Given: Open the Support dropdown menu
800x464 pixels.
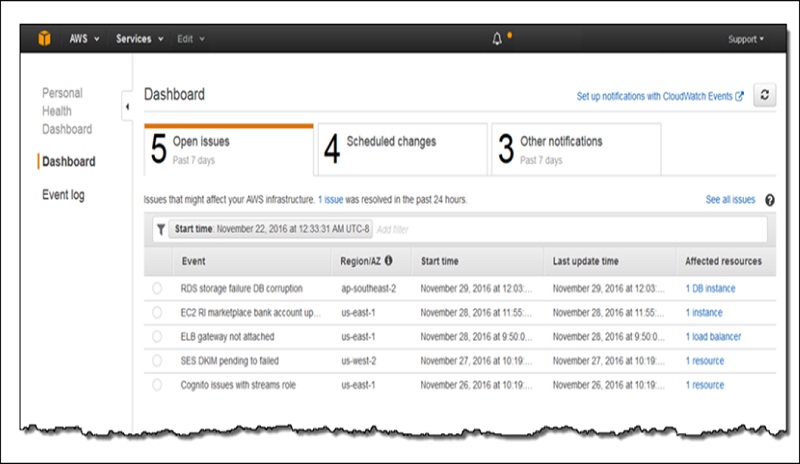Looking at the screenshot, I should click(x=745, y=39).
